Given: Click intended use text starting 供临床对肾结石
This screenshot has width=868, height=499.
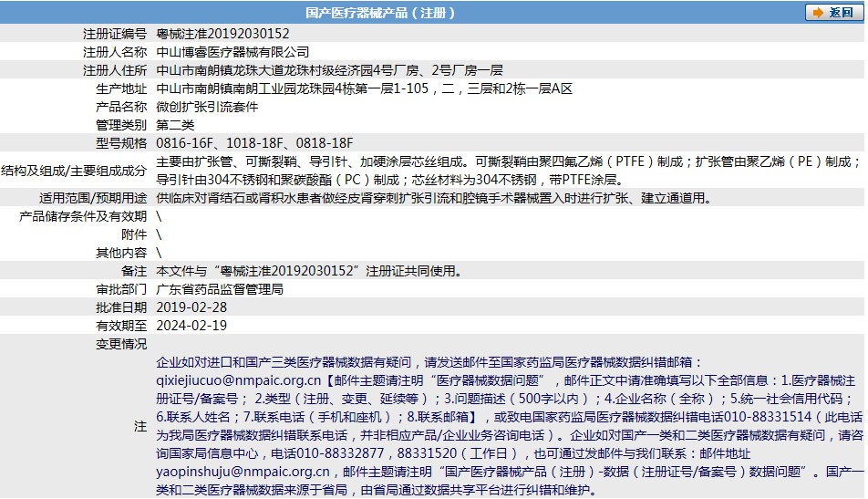Looking at the screenshot, I should click(434, 198).
